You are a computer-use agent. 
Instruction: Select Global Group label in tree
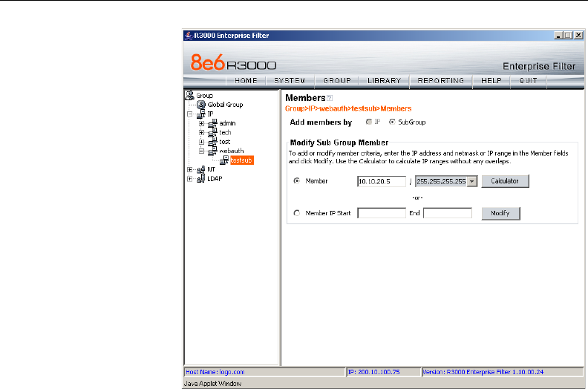[225, 105]
